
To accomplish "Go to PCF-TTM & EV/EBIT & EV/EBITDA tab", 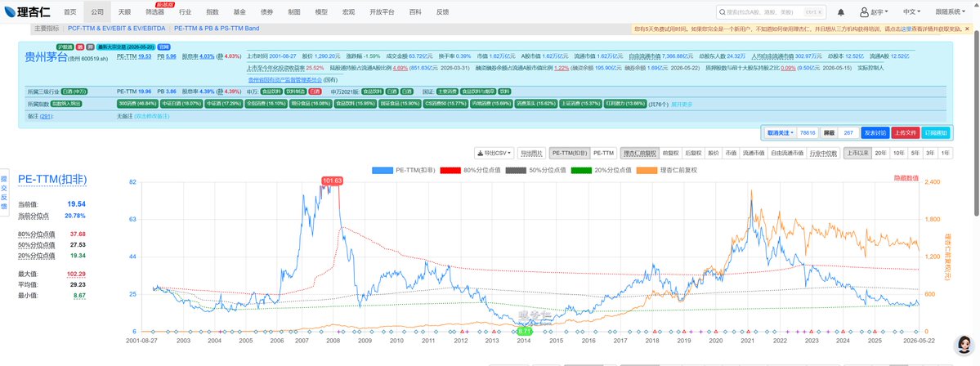I will (117, 28).
